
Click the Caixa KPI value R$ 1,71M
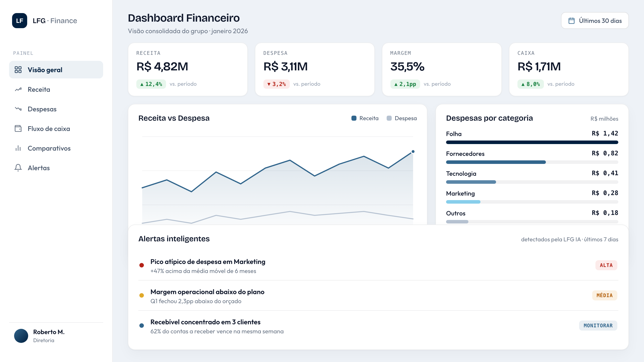(539, 67)
